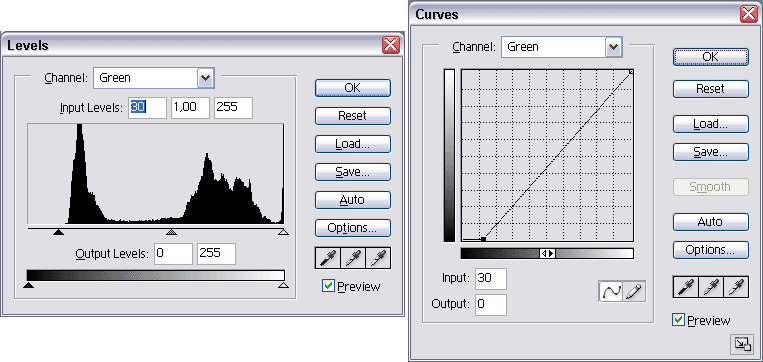The width and height of the screenshot is (763, 362).
Task: Click the gamma input field showing 1,00
Action: pyautogui.click(x=190, y=108)
